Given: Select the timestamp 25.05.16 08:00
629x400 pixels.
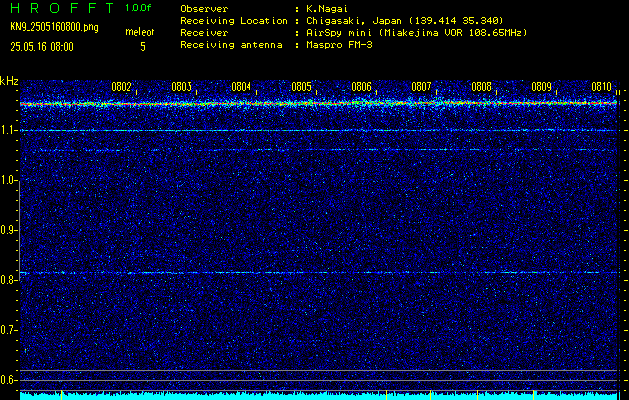Looking at the screenshot, I should tap(42, 47).
